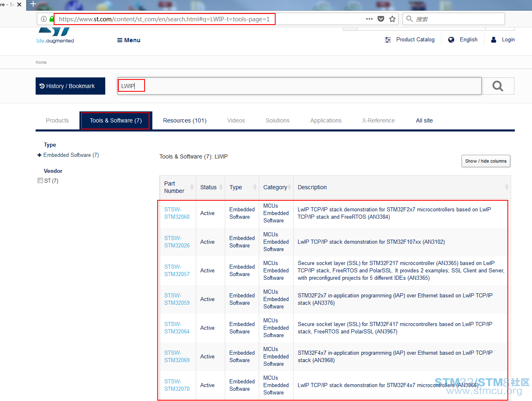Click the Home breadcrumb link
Image resolution: width=532 pixels, height=401 pixels.
click(x=41, y=63)
